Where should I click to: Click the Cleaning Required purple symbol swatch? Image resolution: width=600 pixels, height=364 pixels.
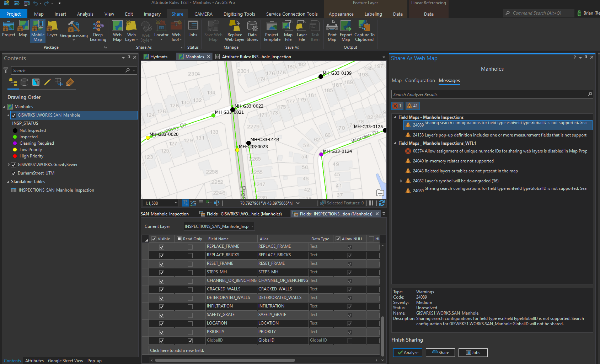[x=15, y=143]
